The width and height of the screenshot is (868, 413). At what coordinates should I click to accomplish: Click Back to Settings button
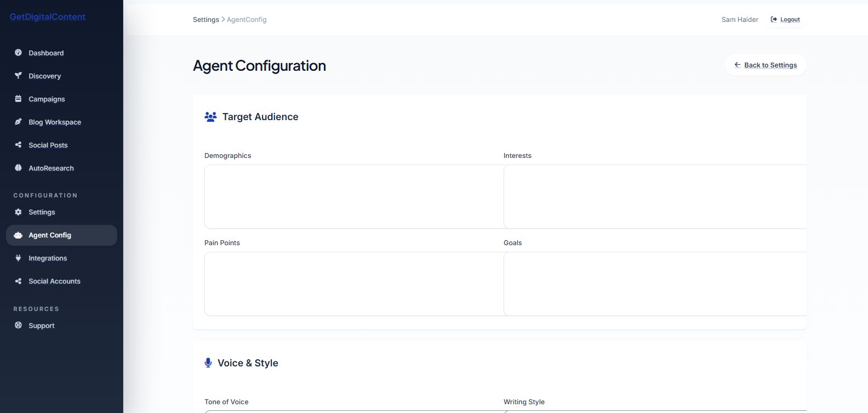pos(766,65)
